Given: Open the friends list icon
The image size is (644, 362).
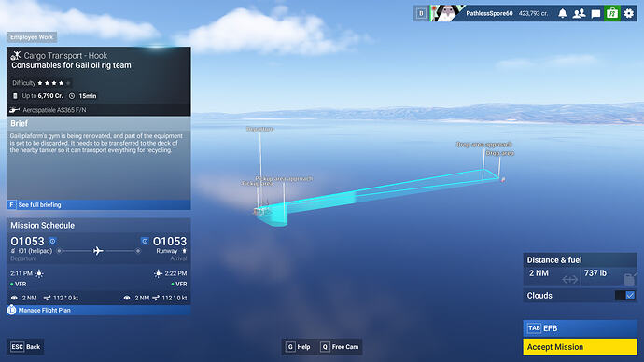Looking at the screenshot, I should pyautogui.click(x=579, y=14).
